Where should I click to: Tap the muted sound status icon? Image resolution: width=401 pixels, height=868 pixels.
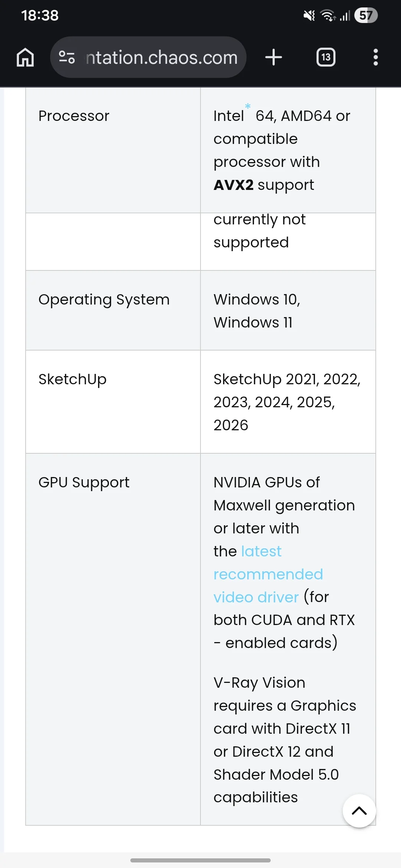click(309, 16)
